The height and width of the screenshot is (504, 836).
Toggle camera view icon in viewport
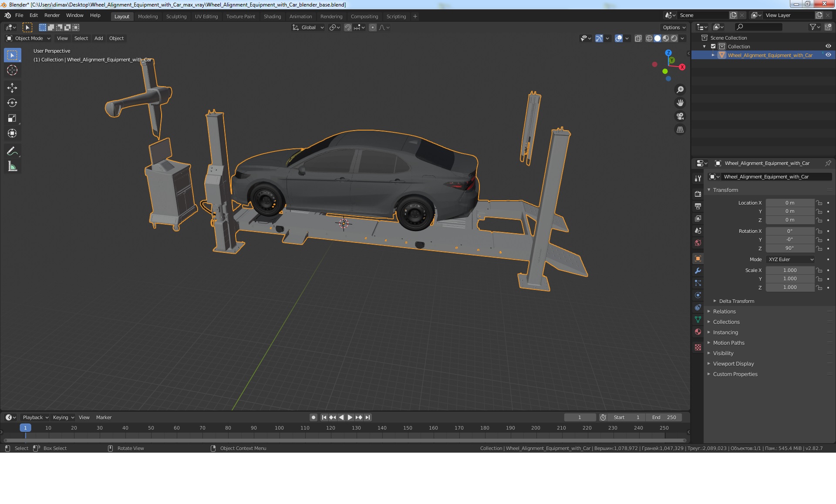pyautogui.click(x=680, y=116)
